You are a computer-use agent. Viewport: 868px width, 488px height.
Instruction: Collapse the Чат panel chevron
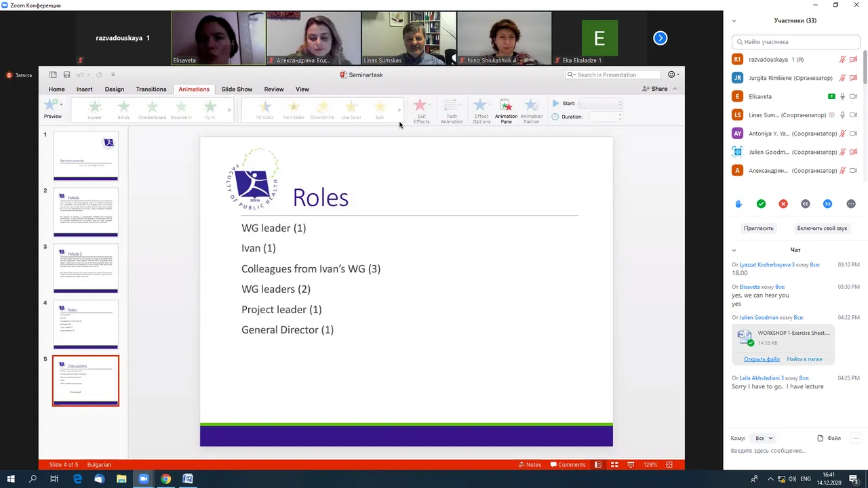734,250
